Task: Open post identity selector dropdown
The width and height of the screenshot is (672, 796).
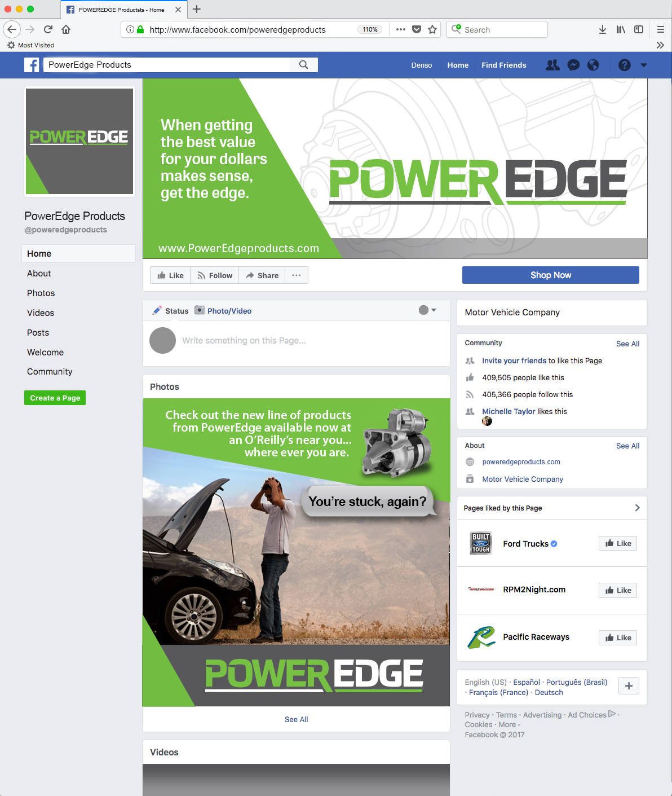Action: pos(427,310)
